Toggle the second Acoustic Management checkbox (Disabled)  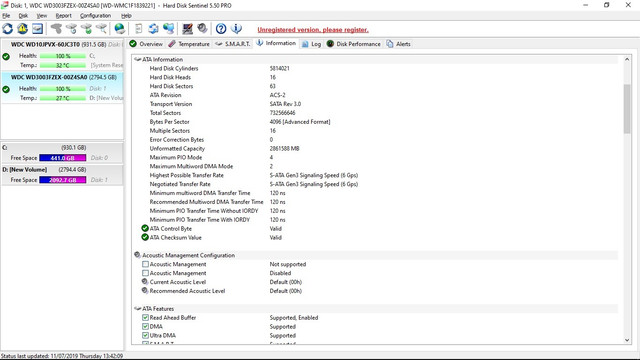click(145, 273)
